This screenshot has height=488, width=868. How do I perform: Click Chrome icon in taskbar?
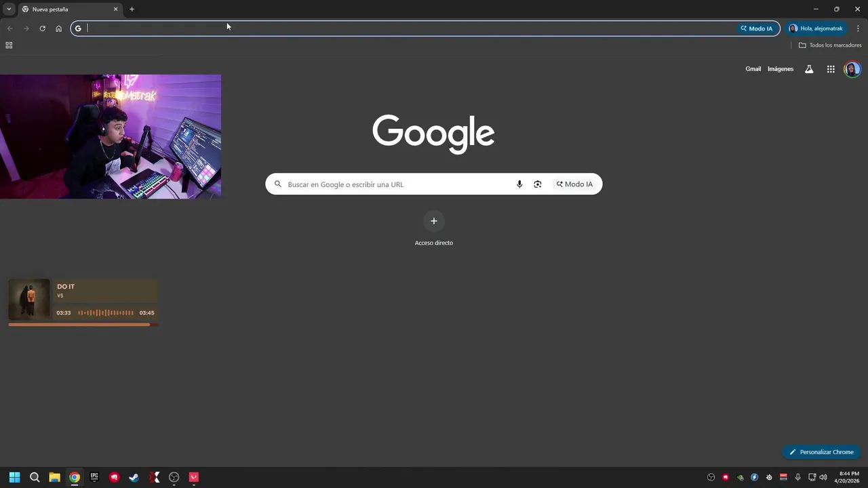point(75,477)
